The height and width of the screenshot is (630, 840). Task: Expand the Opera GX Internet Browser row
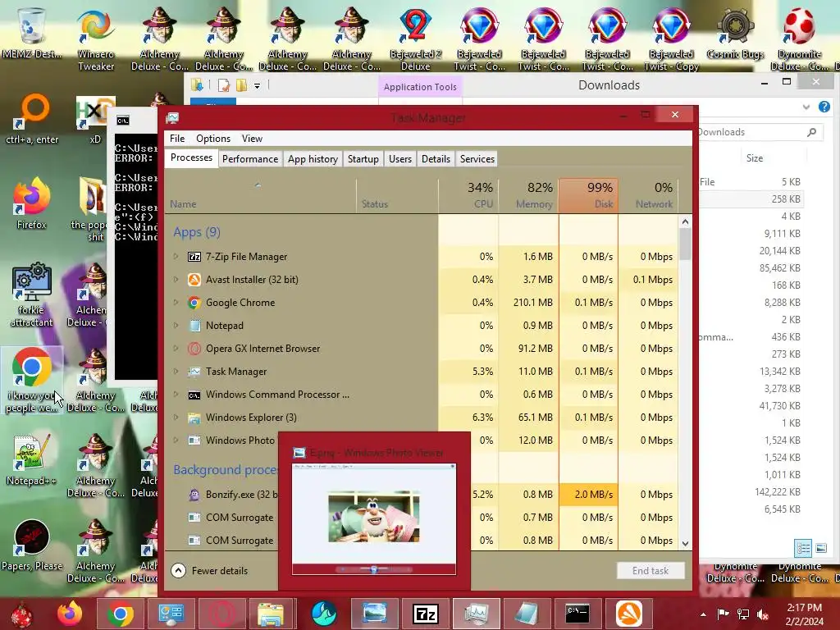176,349
